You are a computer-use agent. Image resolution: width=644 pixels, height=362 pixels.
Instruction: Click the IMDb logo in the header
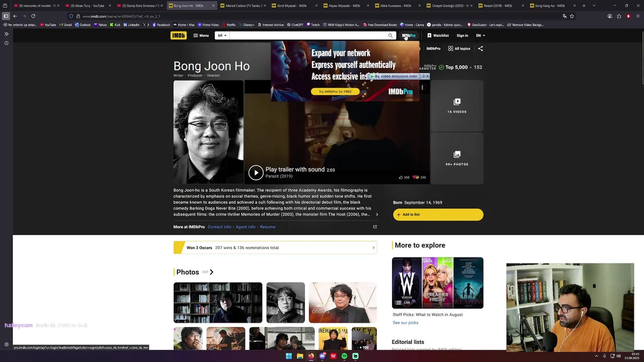pyautogui.click(x=178, y=35)
